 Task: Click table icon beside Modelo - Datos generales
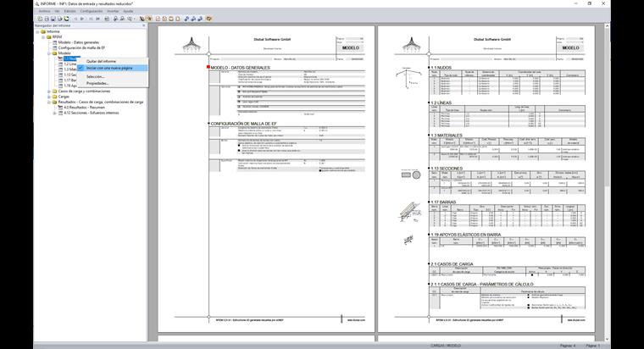click(54, 42)
